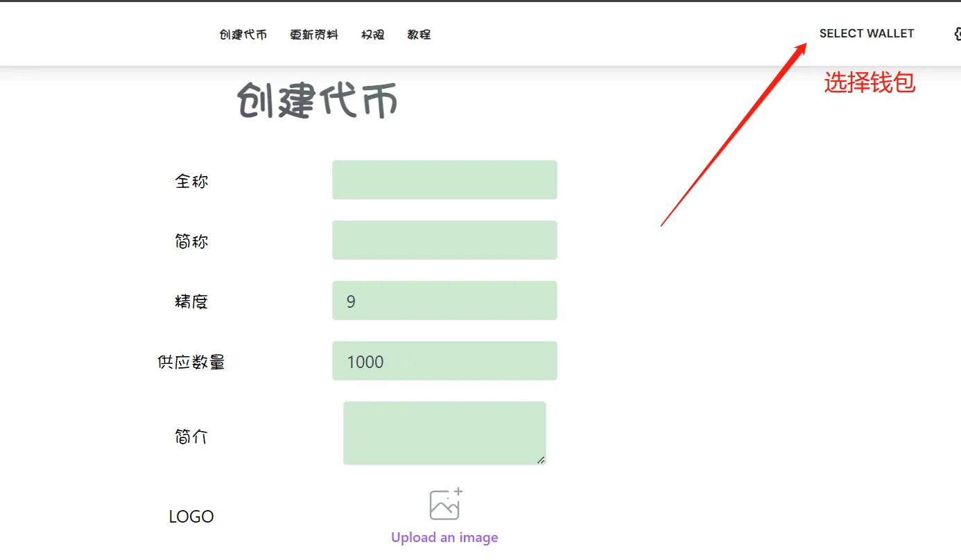Screen dimensions: 961x560
Task: Click the 精度 label
Action: [x=191, y=302]
